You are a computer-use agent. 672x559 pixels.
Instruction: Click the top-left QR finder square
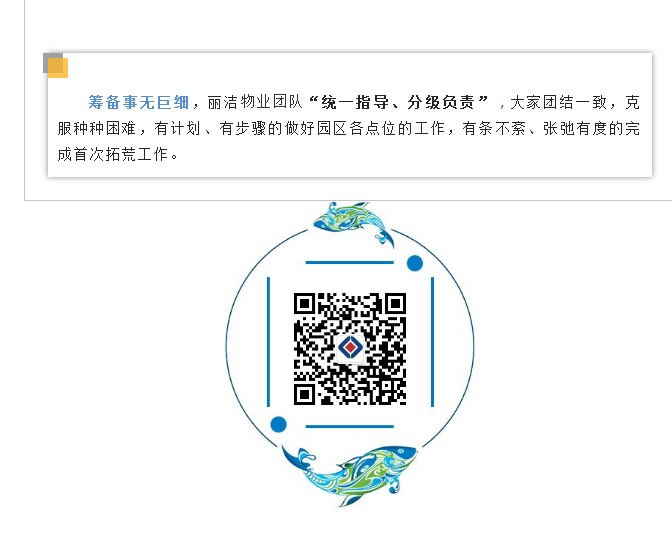[304, 304]
